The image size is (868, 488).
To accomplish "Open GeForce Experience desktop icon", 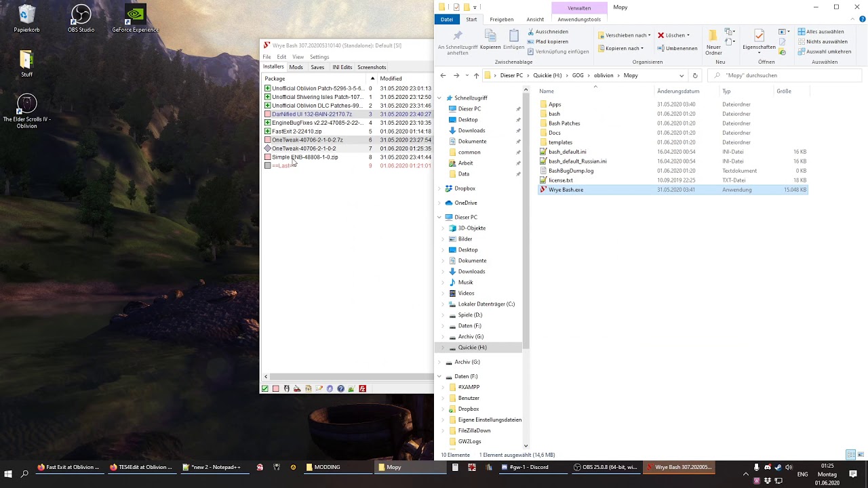I will tap(135, 18).
